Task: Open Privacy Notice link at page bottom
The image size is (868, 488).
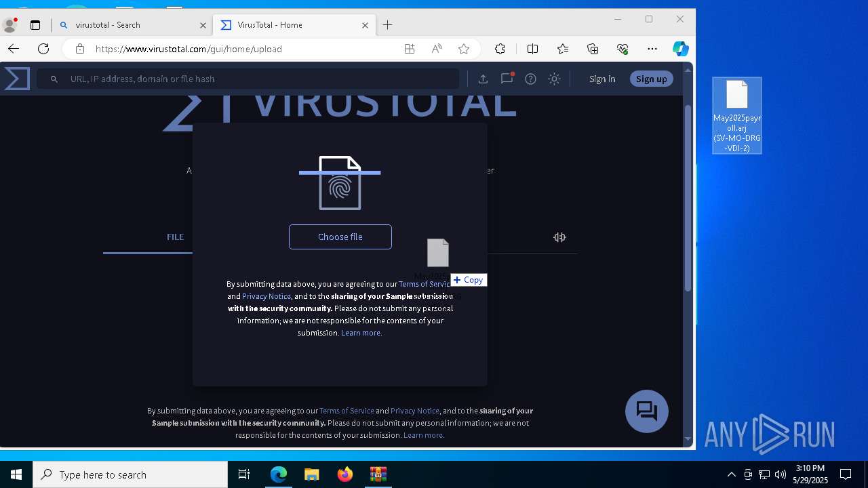Action: 415,411
